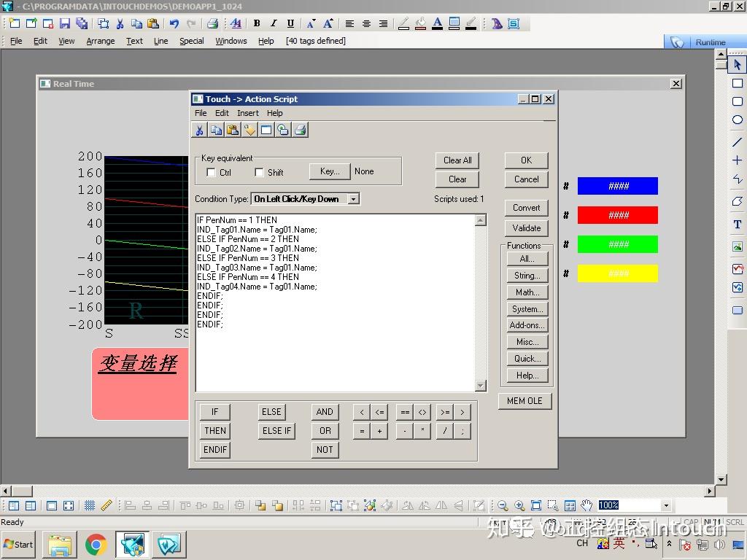The width and height of the screenshot is (747, 560).
Task: Enable the Ctrl key checkbox
Action: pos(212,173)
